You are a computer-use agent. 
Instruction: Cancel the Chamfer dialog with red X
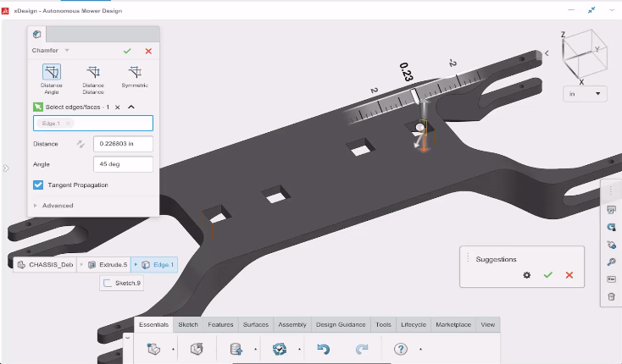click(148, 52)
